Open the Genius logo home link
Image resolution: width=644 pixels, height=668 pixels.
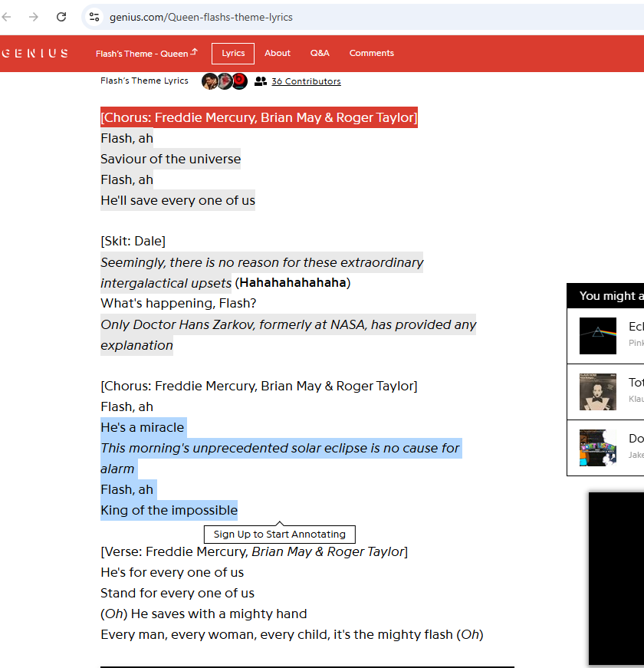point(34,53)
